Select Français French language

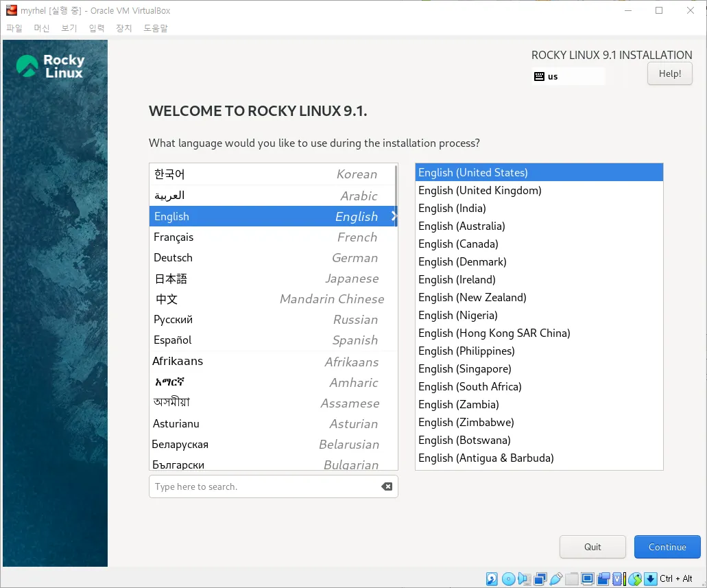(x=273, y=237)
